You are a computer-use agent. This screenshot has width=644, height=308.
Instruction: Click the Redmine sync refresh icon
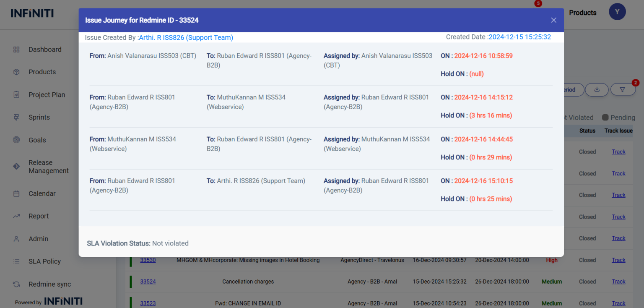coord(16,284)
